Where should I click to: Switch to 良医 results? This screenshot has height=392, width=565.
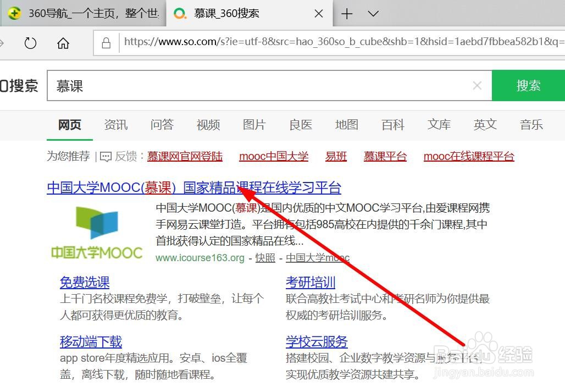click(301, 125)
